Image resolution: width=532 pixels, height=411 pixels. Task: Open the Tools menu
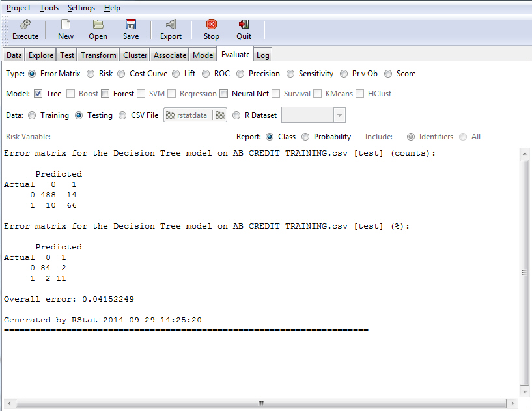(x=49, y=7)
